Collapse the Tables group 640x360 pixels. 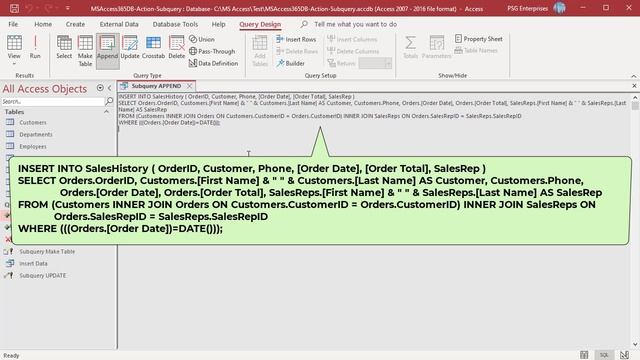(x=107, y=112)
